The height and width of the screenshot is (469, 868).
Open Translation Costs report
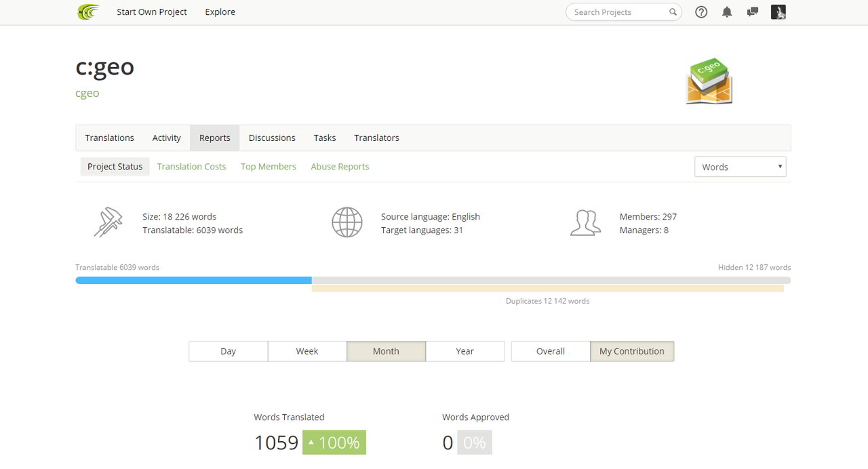(192, 167)
